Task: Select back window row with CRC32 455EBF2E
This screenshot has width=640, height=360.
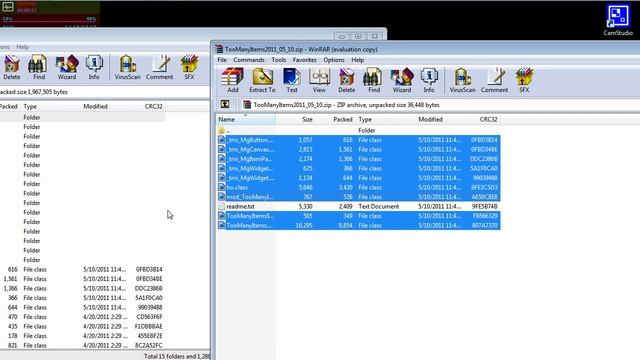Action: click(x=82, y=336)
